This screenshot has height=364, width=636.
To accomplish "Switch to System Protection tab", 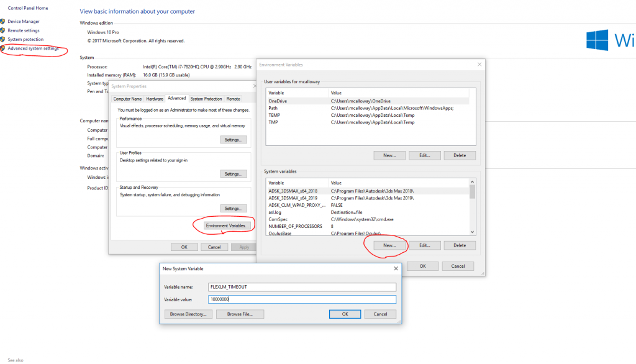I will [206, 99].
